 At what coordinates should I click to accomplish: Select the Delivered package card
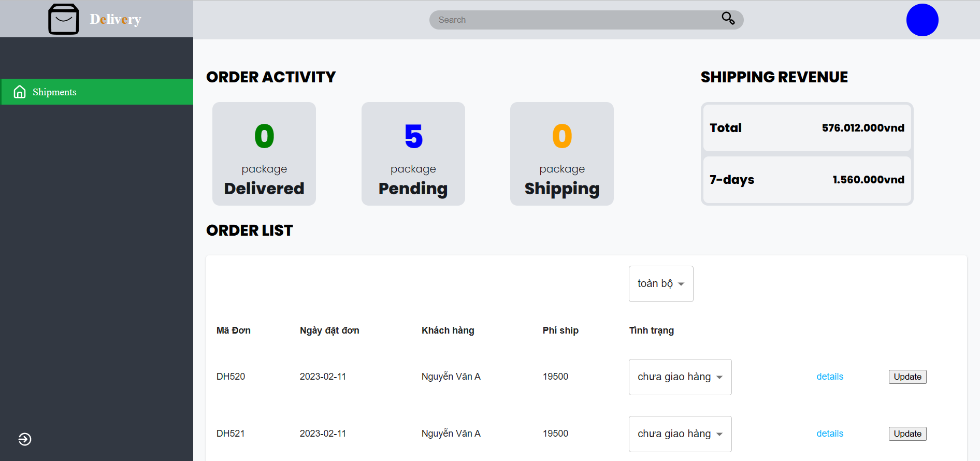(x=264, y=154)
